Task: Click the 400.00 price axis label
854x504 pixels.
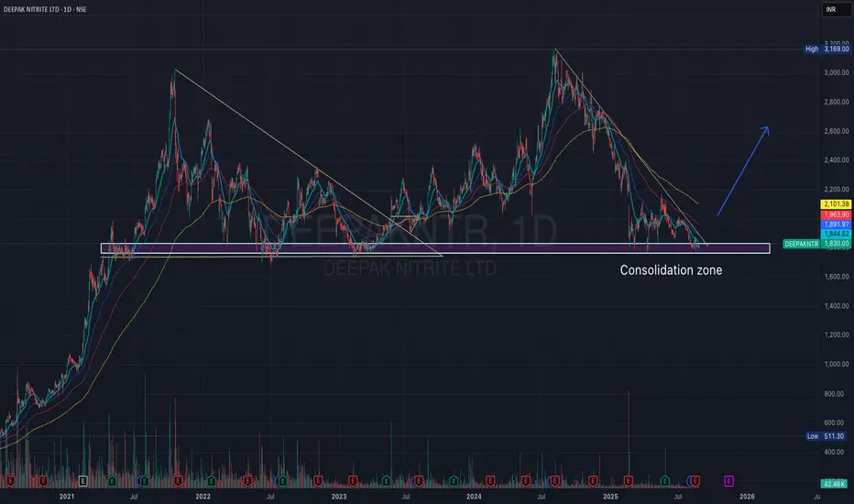Action: (834, 453)
